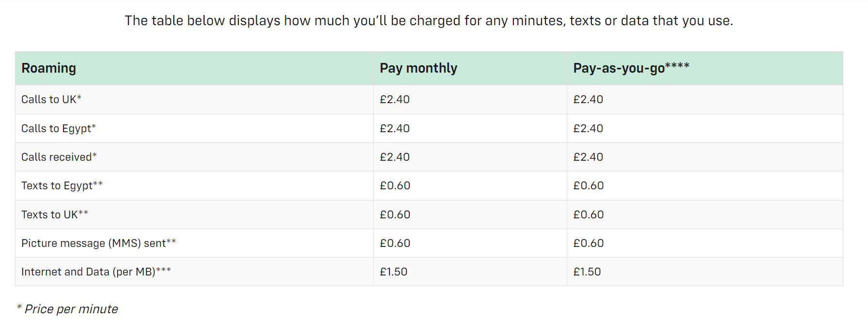Click Pay monthly price for Calls received
The height and width of the screenshot is (320, 868).
394,157
